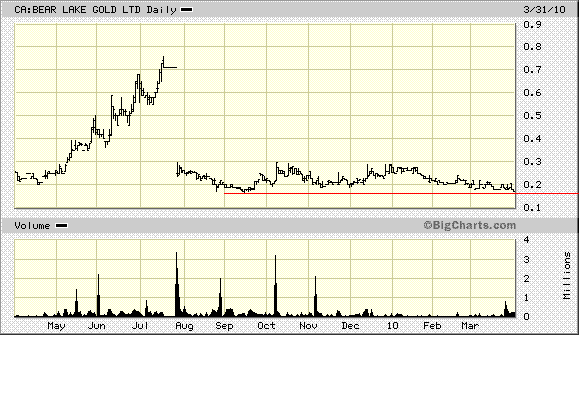579x405 pixels.
Task: Click the 0.1 price axis value
Action: [532, 208]
